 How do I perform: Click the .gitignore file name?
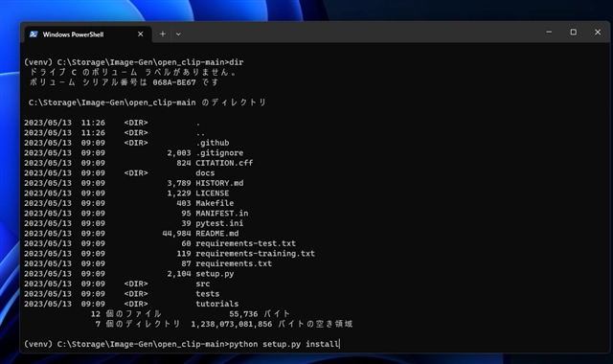click(219, 153)
